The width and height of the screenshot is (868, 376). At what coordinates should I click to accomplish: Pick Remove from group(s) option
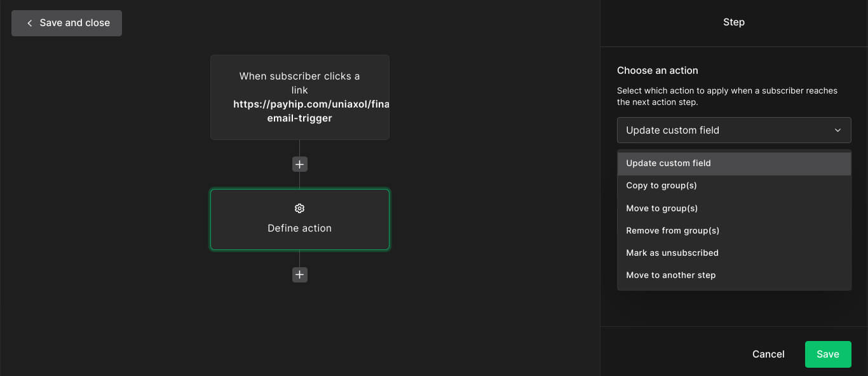click(673, 231)
